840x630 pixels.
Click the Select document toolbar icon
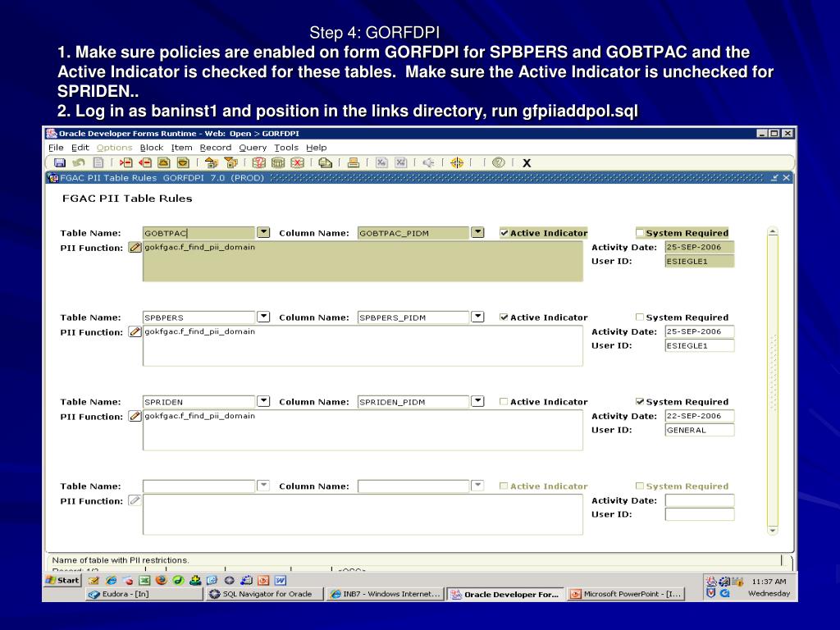[x=98, y=163]
